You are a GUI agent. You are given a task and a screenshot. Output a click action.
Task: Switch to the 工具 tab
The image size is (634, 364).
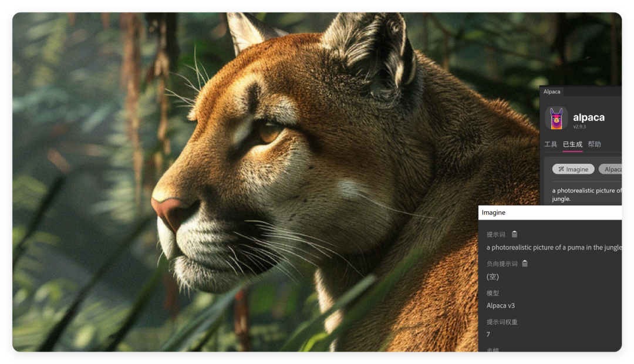tap(551, 144)
